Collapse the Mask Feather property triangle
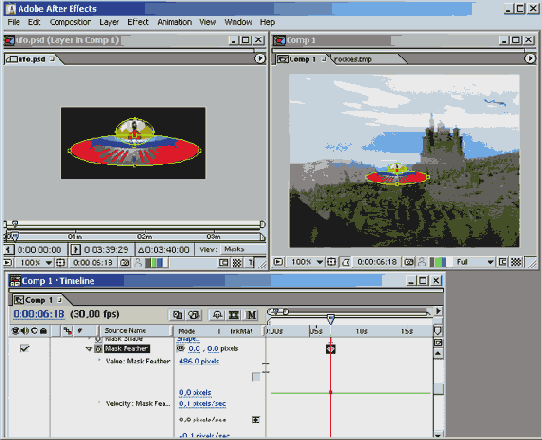This screenshot has height=440, width=542. click(x=89, y=349)
